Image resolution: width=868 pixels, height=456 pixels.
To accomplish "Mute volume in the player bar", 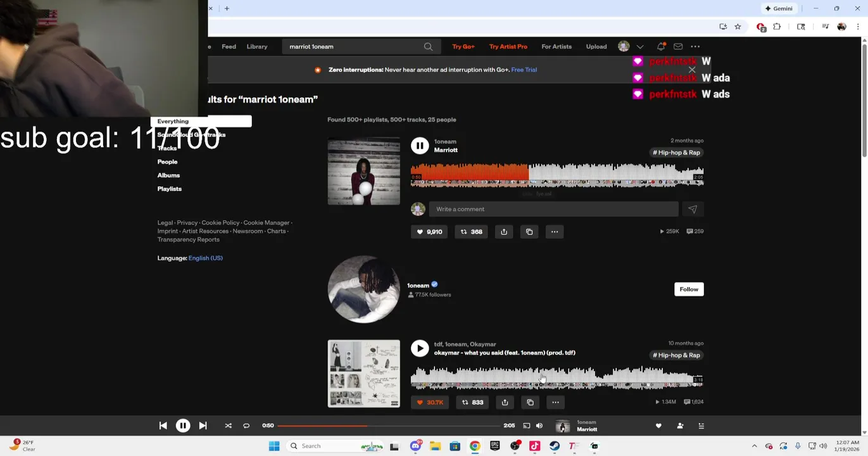I will point(539,426).
